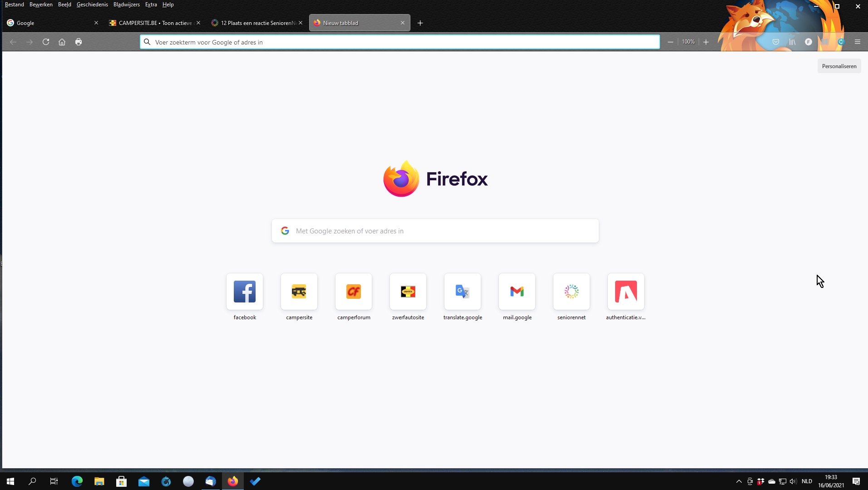Open the Bladwijzers menu
Screen dimensions: 868x490
point(126,5)
